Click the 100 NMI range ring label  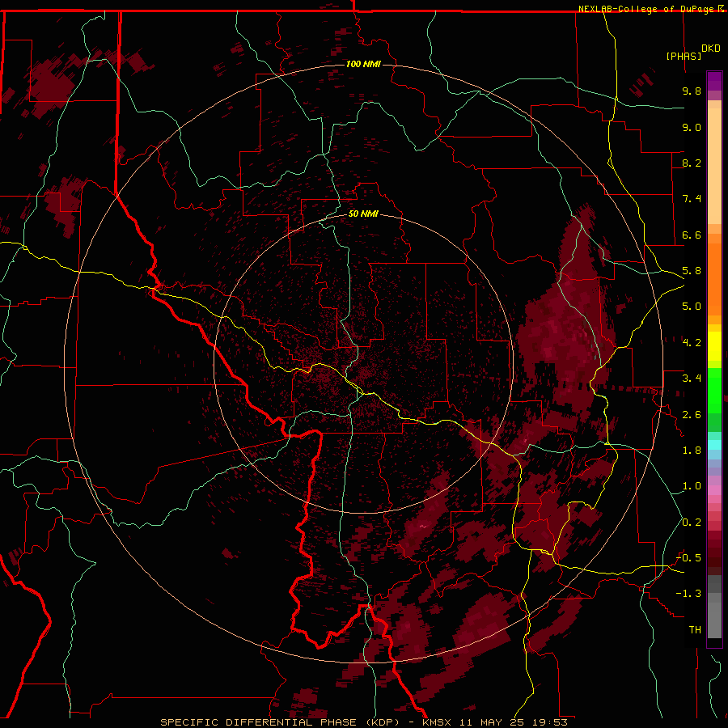[x=363, y=64]
